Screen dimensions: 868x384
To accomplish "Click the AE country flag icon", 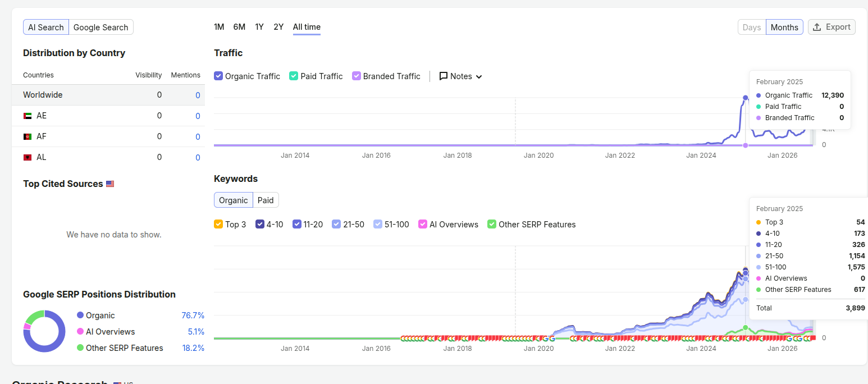I will pos(27,116).
